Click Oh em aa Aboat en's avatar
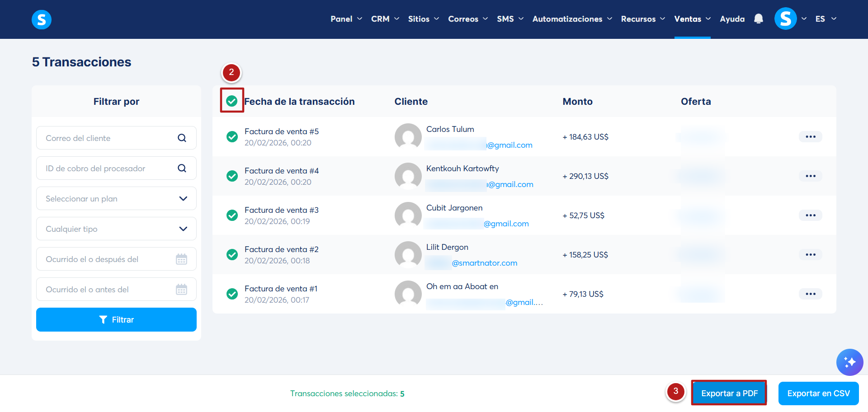This screenshot has height=412, width=868. click(x=408, y=294)
